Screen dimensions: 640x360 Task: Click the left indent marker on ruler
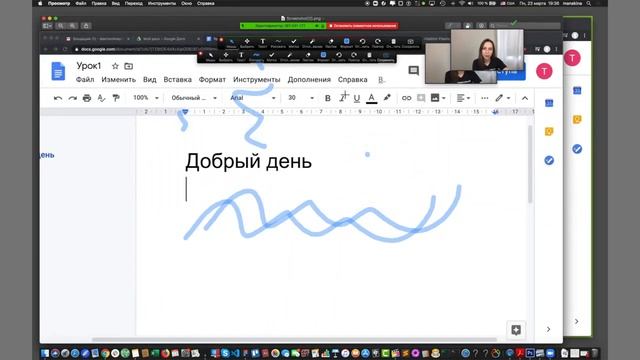[185, 112]
